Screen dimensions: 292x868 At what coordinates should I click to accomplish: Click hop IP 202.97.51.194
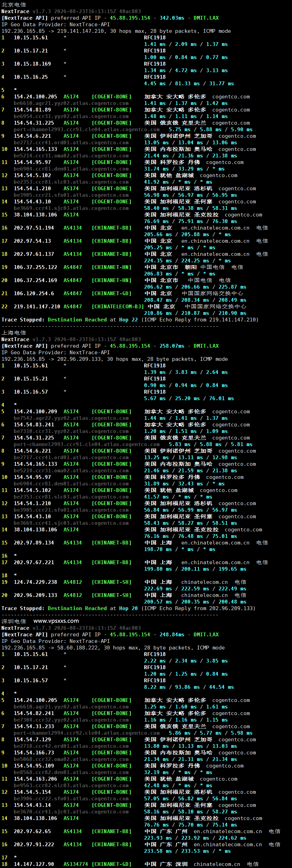tap(34, 228)
